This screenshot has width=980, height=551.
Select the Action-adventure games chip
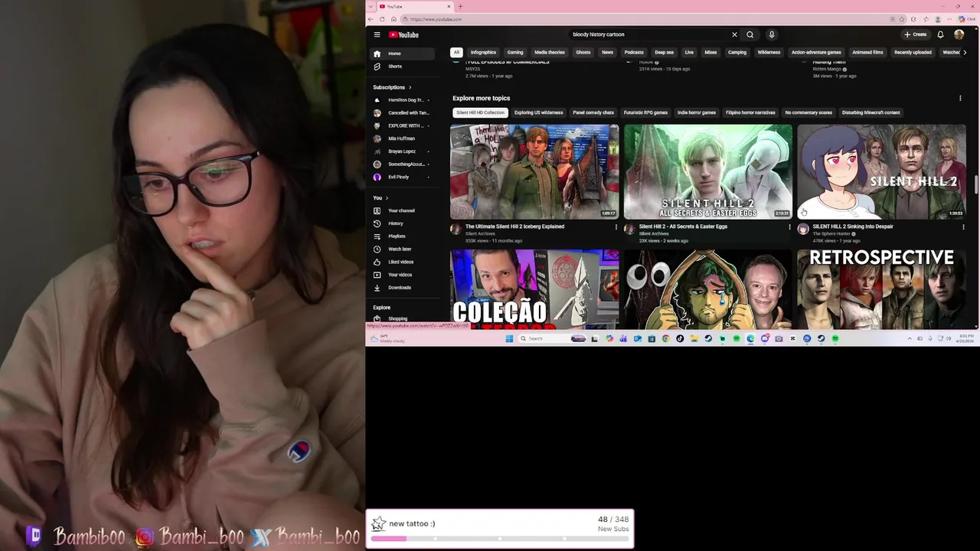click(816, 52)
